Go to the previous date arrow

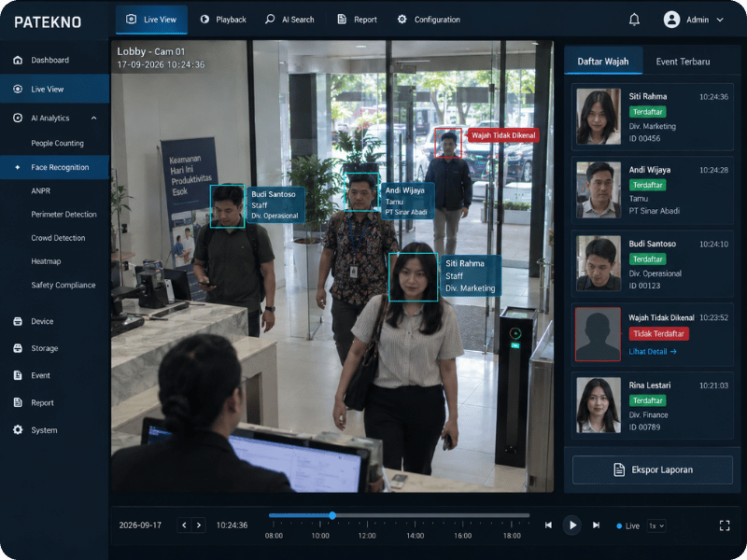pos(184,525)
